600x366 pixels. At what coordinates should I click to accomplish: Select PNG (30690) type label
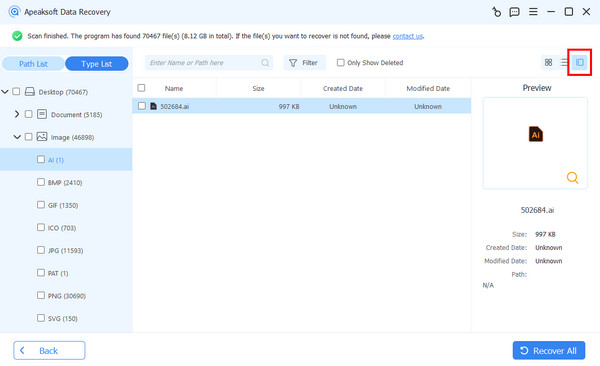(67, 296)
